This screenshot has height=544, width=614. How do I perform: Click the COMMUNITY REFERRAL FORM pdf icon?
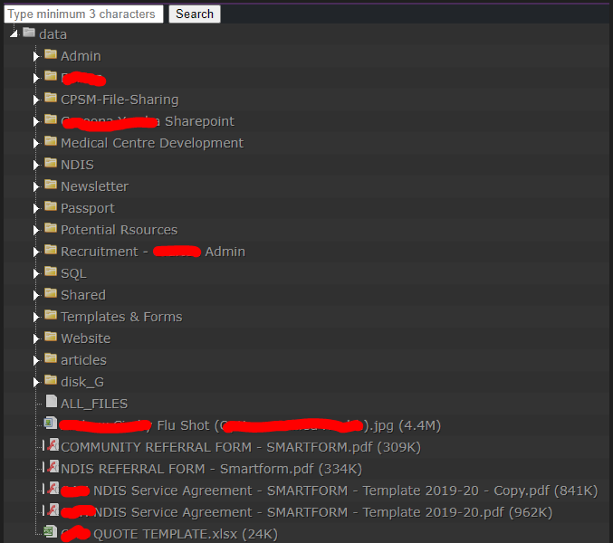(51, 446)
